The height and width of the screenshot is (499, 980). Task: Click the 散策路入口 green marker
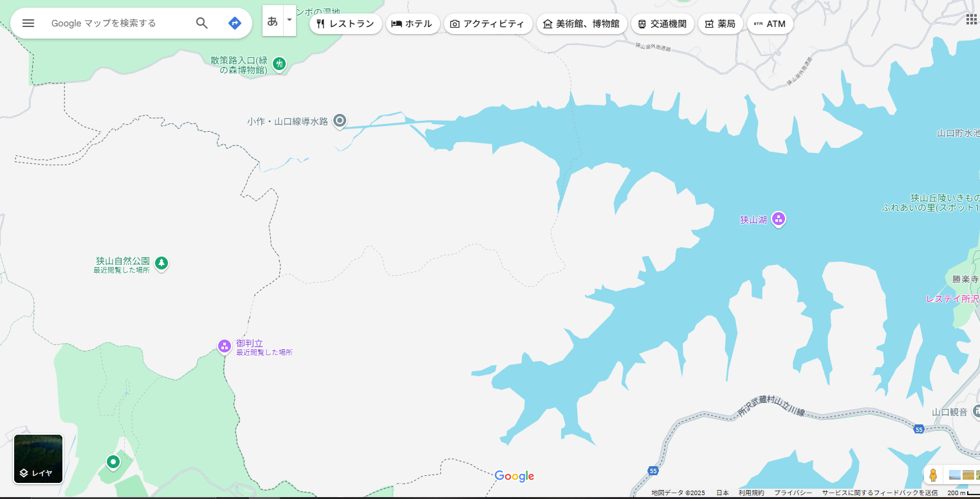point(280,64)
